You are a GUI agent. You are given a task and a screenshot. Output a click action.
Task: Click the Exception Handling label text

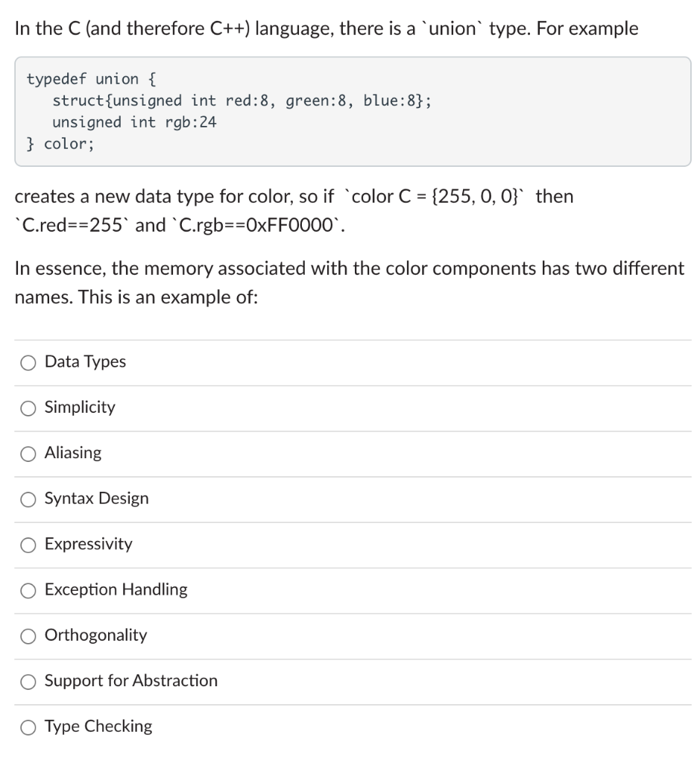pos(116,590)
